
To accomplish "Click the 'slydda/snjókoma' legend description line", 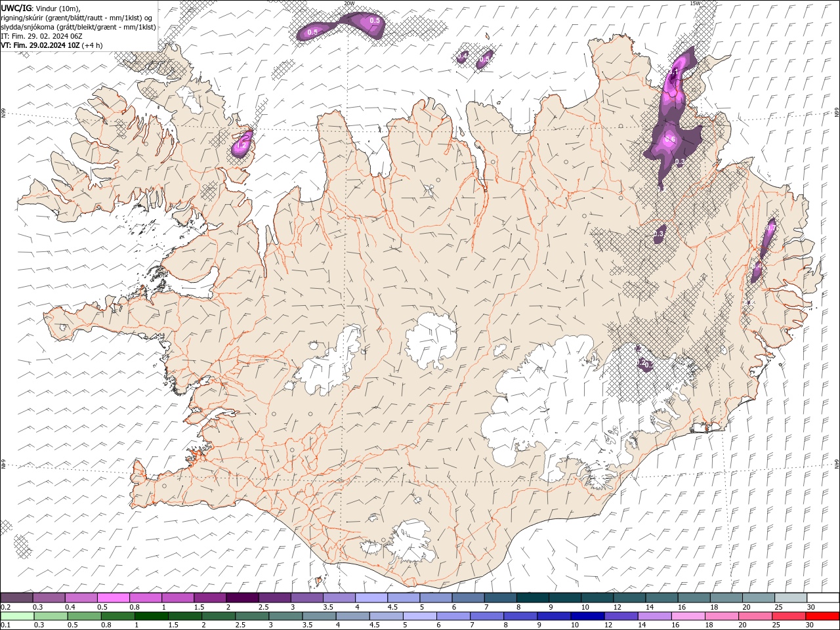I will click(79, 27).
